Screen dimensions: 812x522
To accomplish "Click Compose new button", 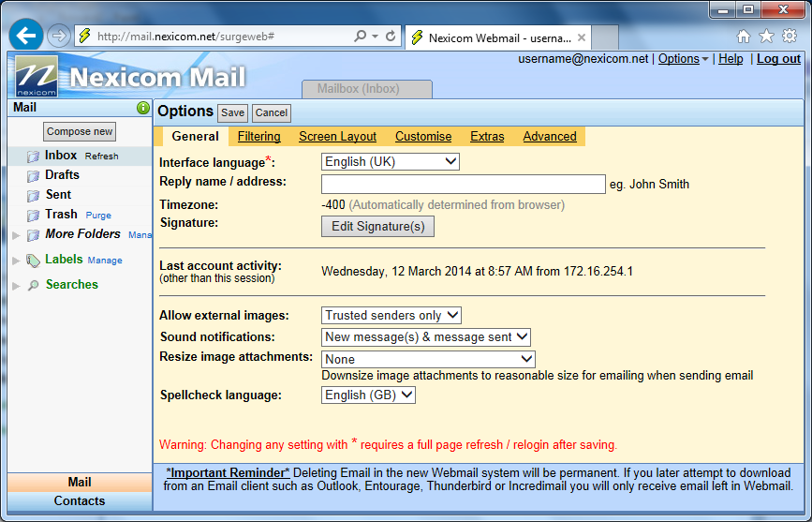I will coord(80,131).
